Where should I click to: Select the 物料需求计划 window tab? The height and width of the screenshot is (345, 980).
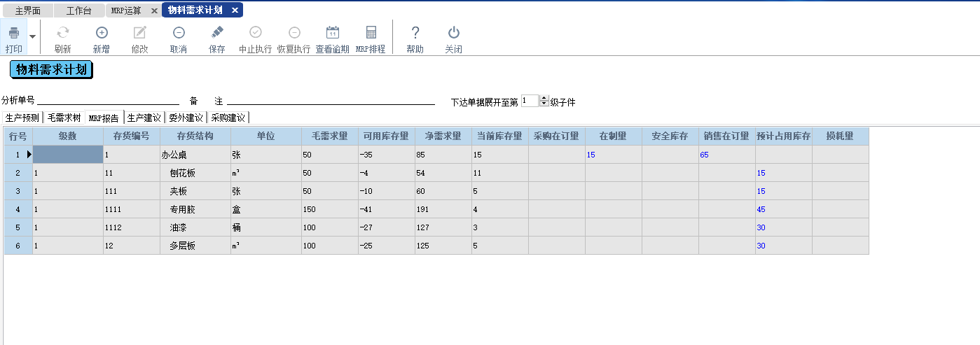click(195, 10)
